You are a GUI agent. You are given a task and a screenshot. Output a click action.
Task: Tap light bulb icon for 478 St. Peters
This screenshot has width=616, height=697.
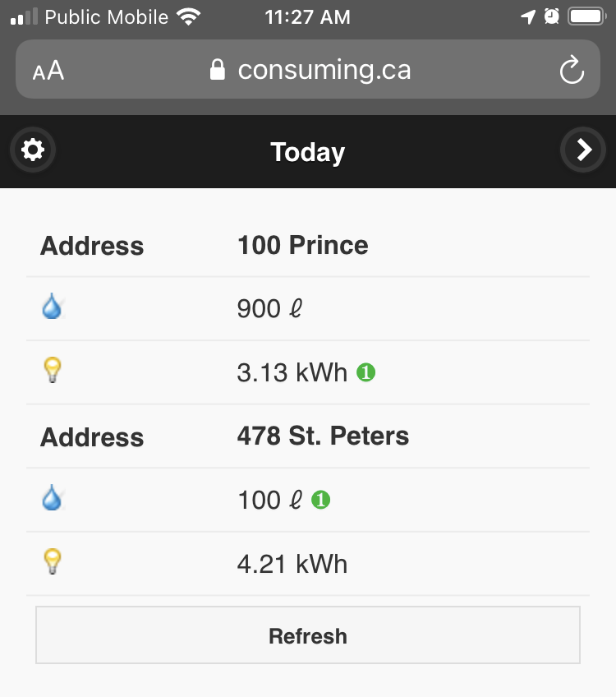click(53, 561)
